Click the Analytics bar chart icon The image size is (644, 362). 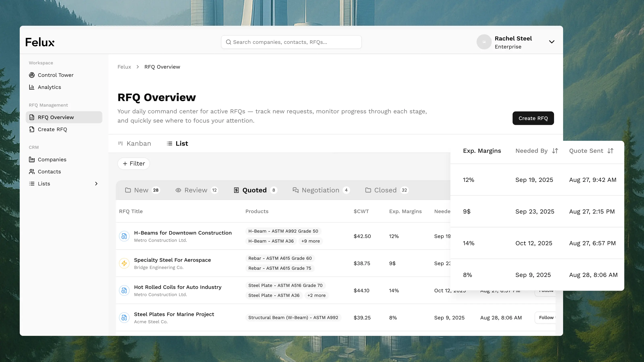[x=32, y=87]
